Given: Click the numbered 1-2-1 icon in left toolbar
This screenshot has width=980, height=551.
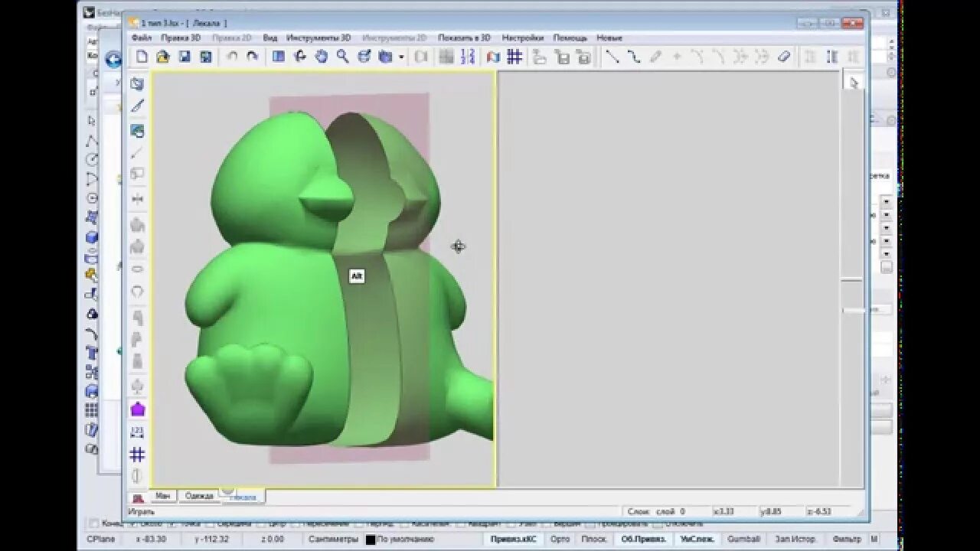Looking at the screenshot, I should coord(137,432).
